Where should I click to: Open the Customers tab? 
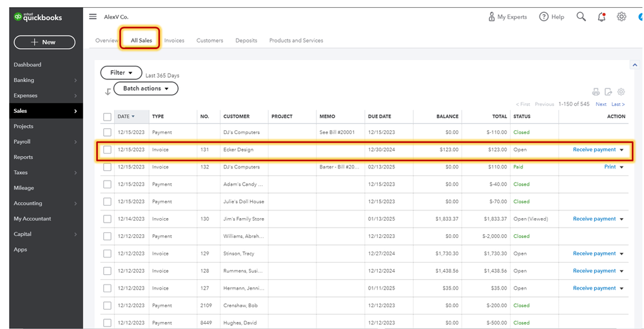210,40
